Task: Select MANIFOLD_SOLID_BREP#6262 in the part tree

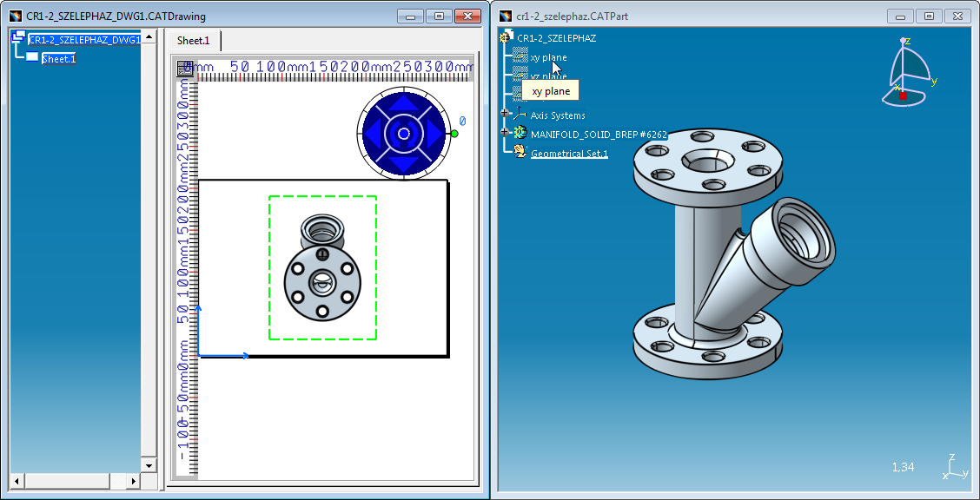Action: (599, 134)
